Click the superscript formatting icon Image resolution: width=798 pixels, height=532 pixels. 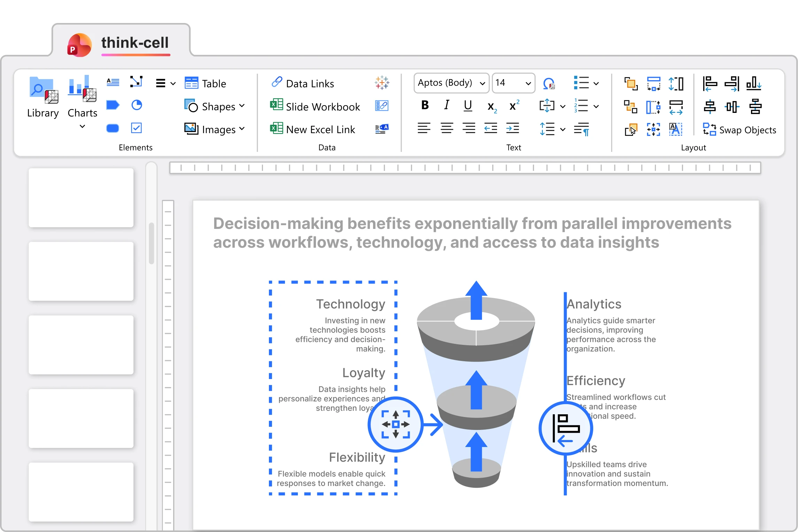coord(514,106)
